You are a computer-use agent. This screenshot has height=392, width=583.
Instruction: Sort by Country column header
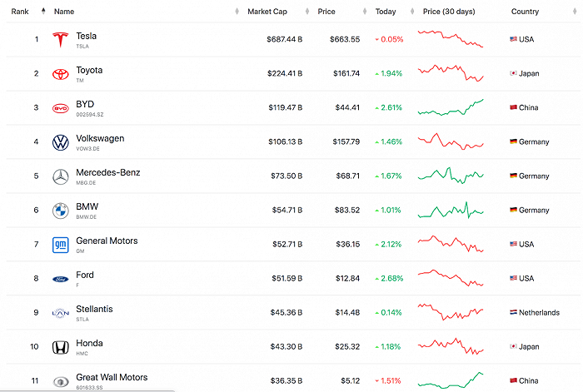[525, 12]
